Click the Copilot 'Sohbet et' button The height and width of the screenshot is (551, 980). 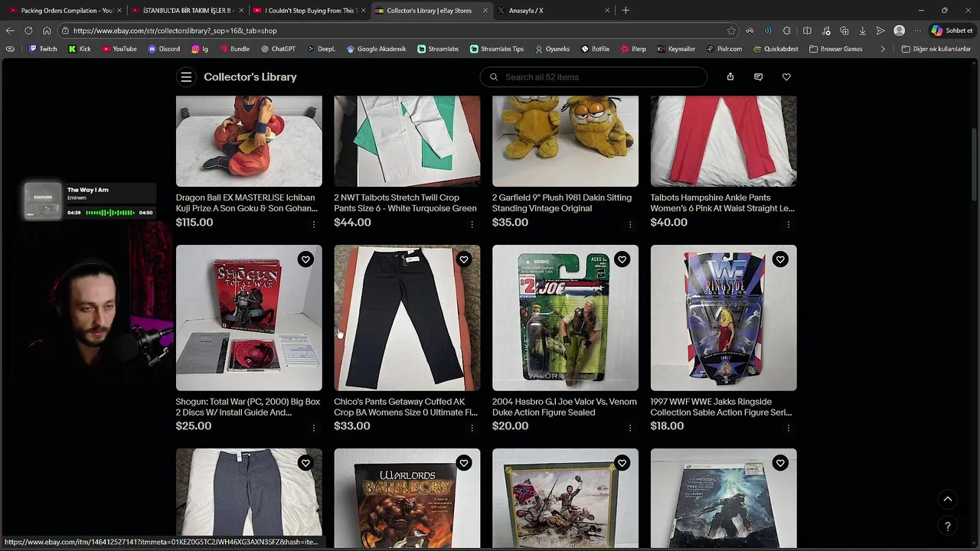pos(952,31)
